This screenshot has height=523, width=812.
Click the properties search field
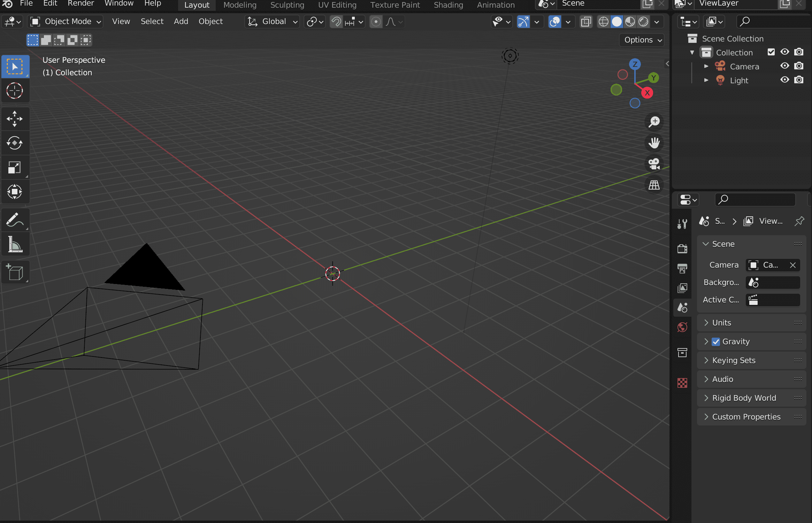[x=755, y=200]
